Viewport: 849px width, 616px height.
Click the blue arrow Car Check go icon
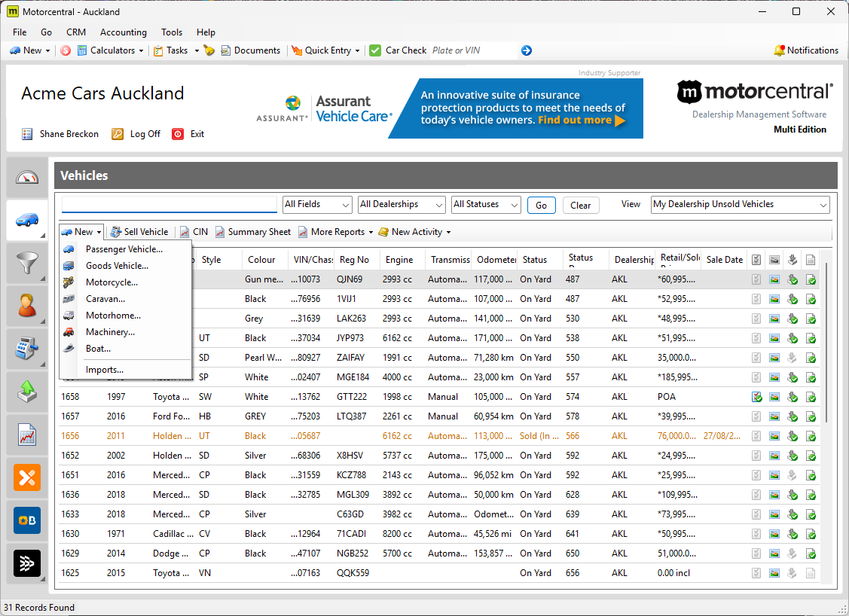coord(527,50)
